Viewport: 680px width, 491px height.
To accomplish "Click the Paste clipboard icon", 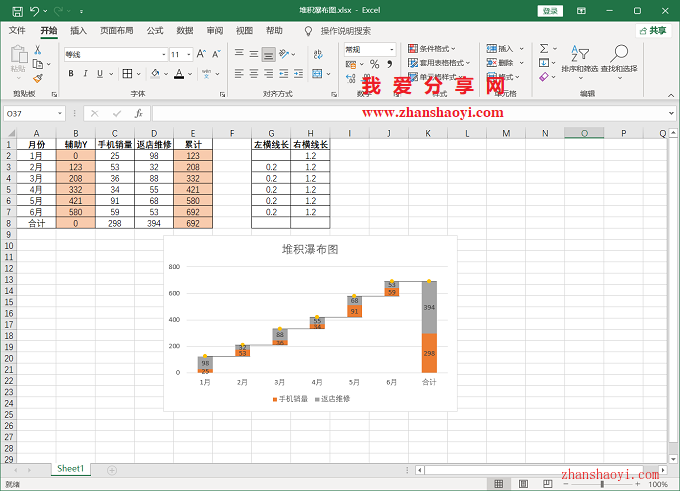I will [x=19, y=54].
